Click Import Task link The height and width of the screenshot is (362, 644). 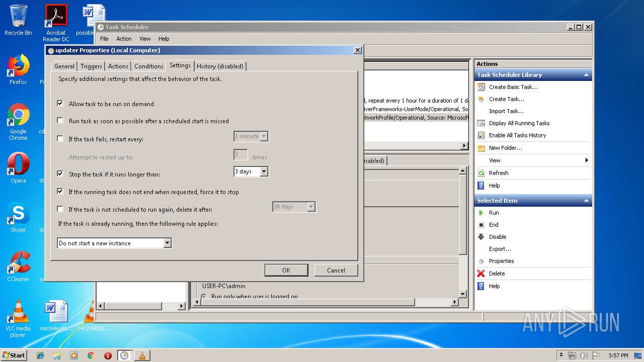506,111
